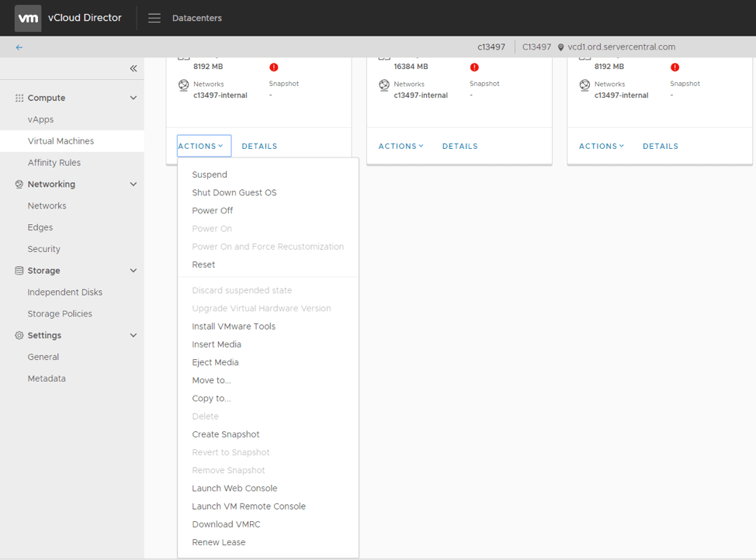Click the back arrow in the breadcrumb bar
756x560 pixels.
tap(18, 47)
